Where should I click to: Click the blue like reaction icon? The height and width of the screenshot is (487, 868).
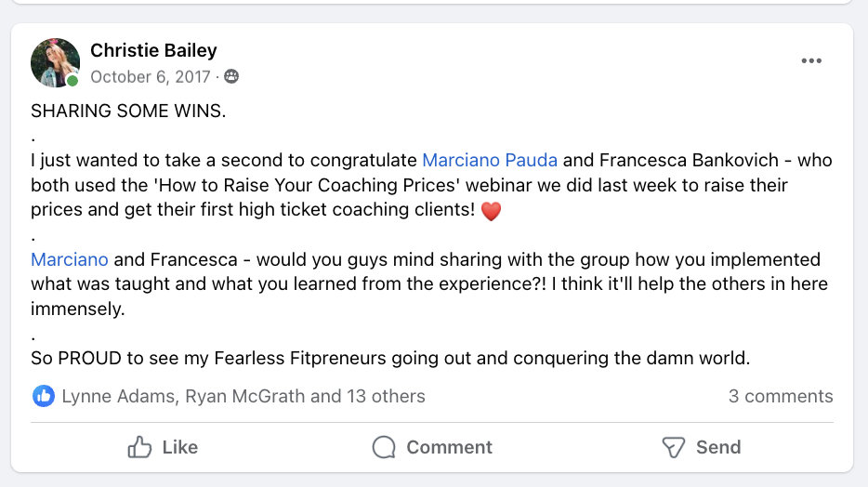click(x=43, y=396)
